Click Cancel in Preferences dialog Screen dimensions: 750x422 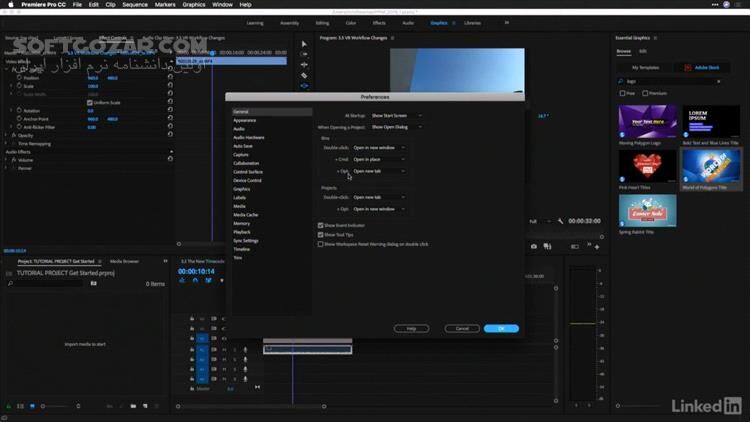462,329
